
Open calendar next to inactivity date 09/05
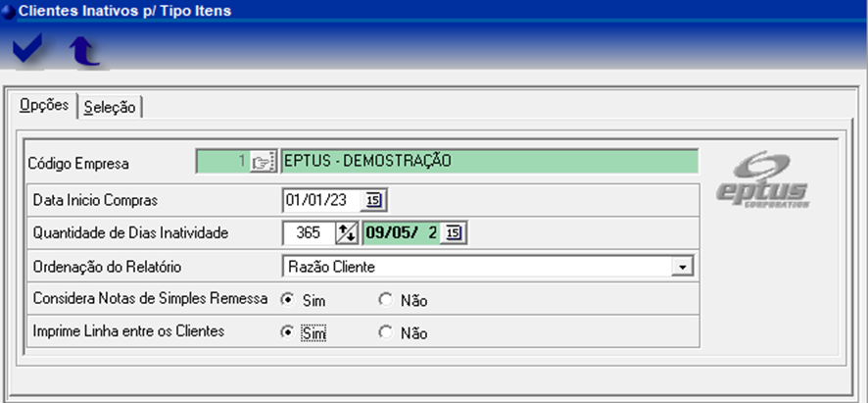(x=452, y=233)
